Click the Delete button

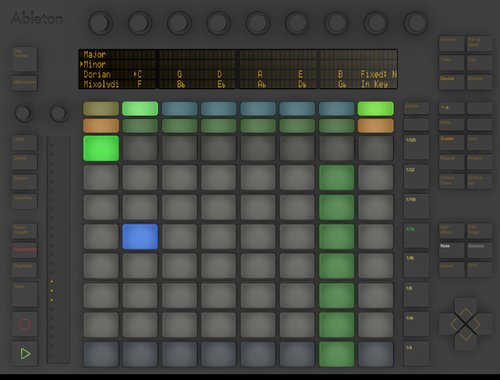pyautogui.click(x=25, y=162)
